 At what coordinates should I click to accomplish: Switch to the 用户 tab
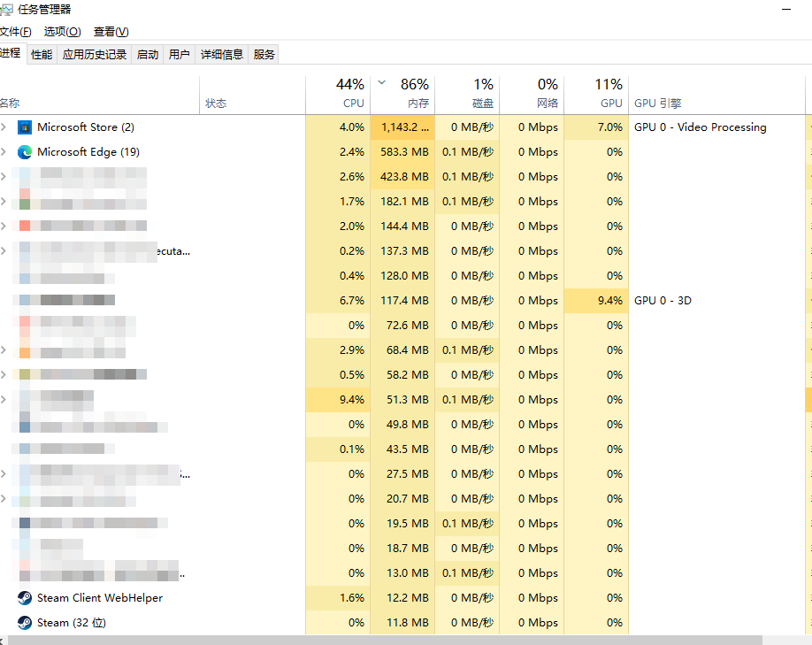click(x=180, y=53)
